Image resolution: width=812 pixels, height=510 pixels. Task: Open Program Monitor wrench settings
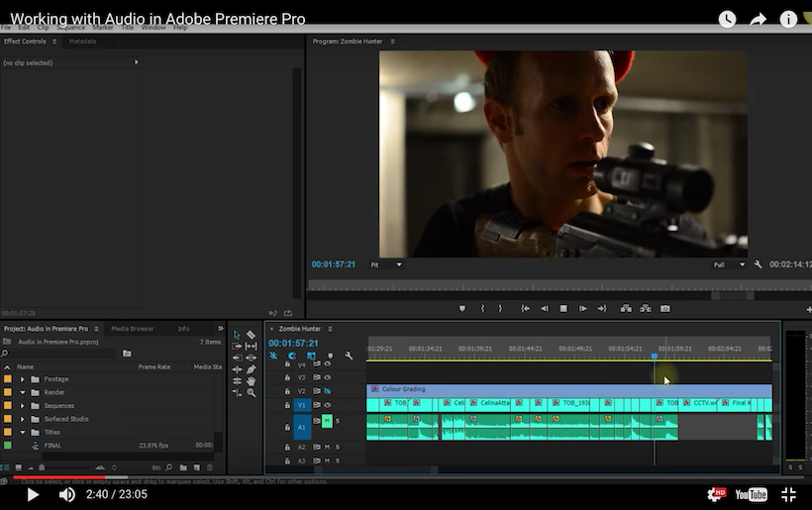click(x=759, y=264)
